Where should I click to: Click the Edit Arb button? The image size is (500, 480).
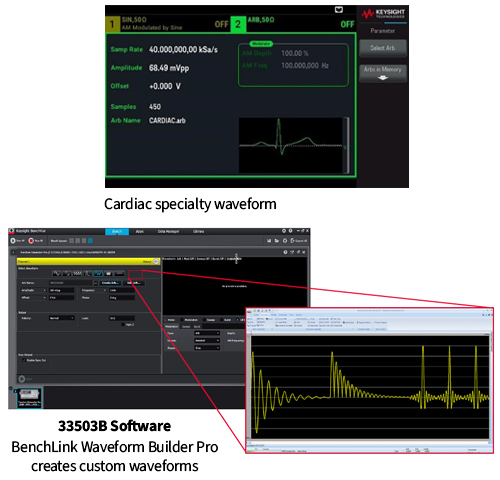tap(134, 283)
